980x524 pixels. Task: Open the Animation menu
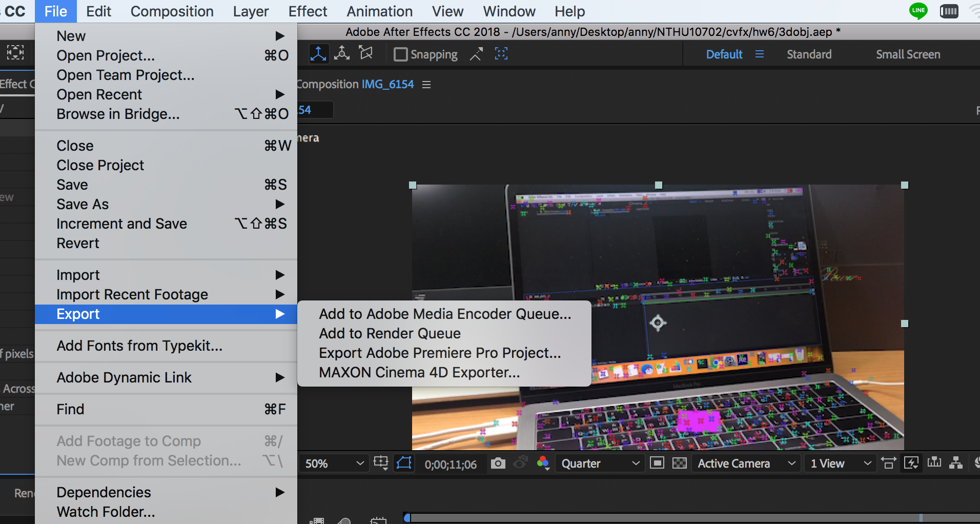379,11
